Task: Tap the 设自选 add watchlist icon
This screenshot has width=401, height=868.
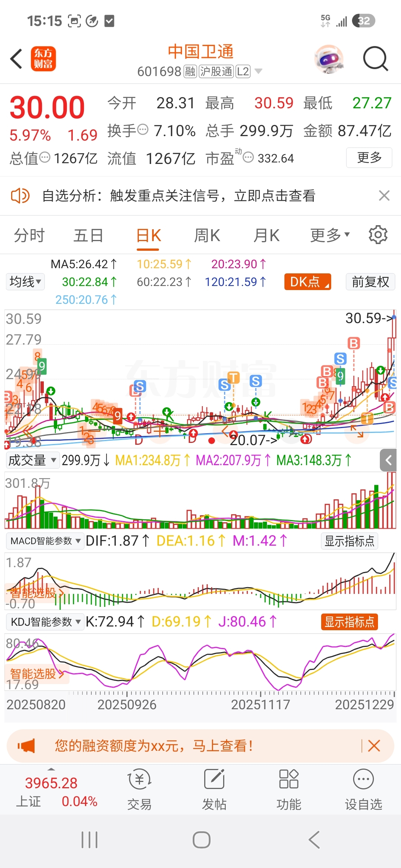Action: [x=363, y=789]
